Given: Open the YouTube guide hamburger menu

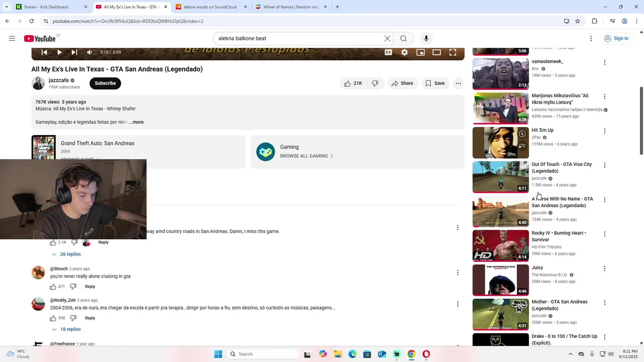Looking at the screenshot, I should [x=12, y=39].
